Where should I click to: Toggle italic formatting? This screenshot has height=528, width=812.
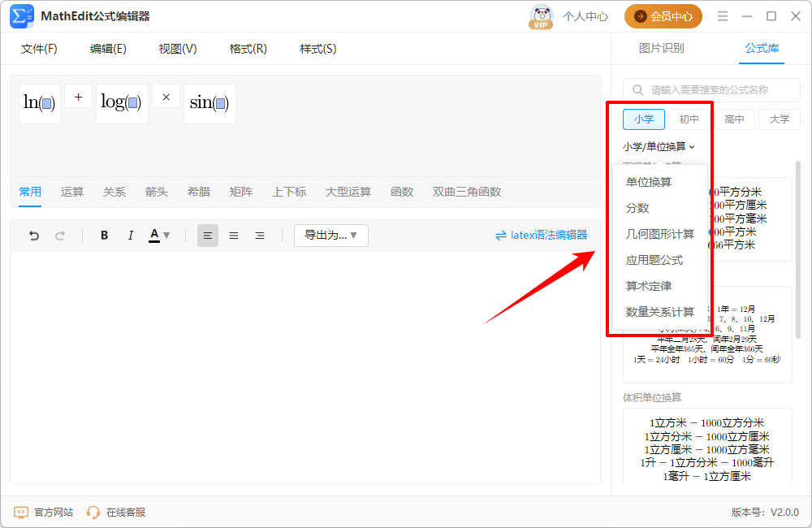130,236
